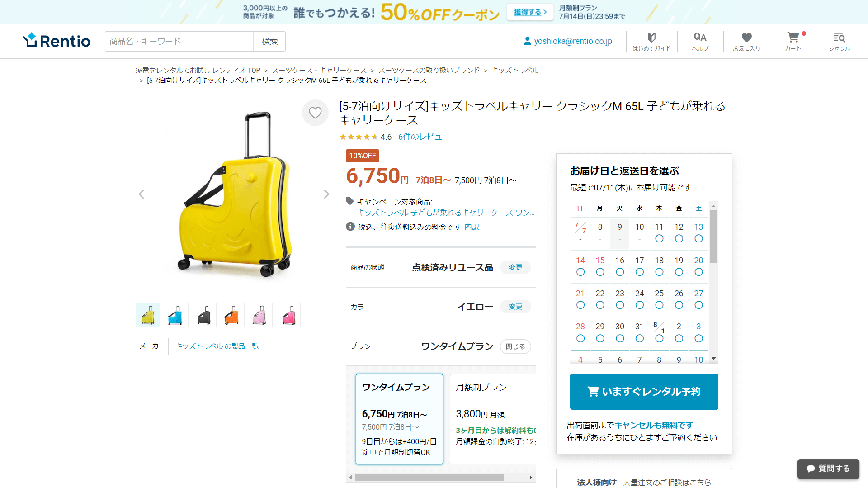Change 商品の状態 with its 変更 button
Viewport: 868px width, 488px height.
[515, 267]
